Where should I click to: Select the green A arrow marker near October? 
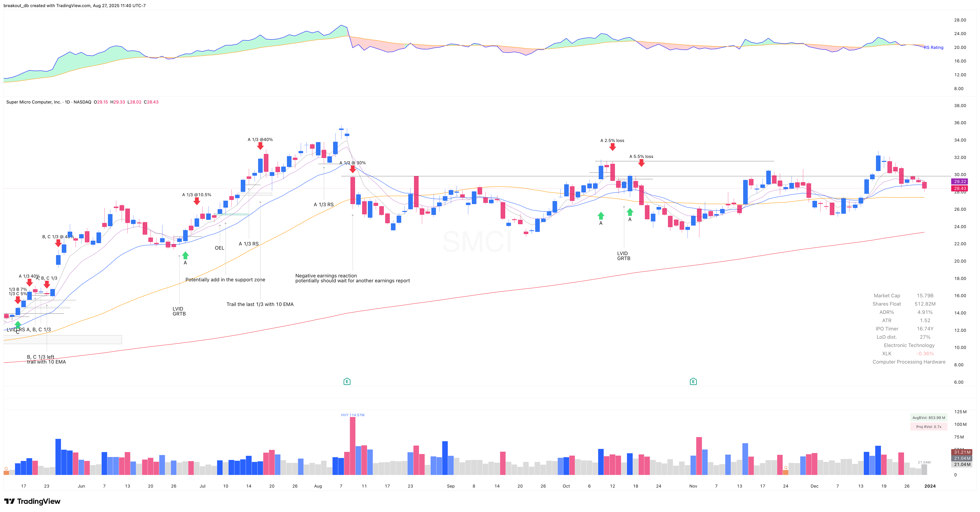601,216
